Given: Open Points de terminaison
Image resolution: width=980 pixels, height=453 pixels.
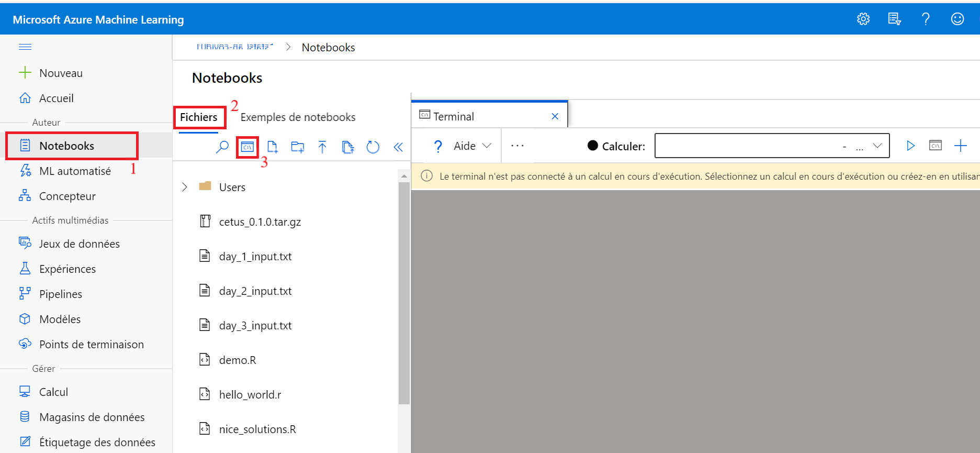Looking at the screenshot, I should click(x=81, y=344).
